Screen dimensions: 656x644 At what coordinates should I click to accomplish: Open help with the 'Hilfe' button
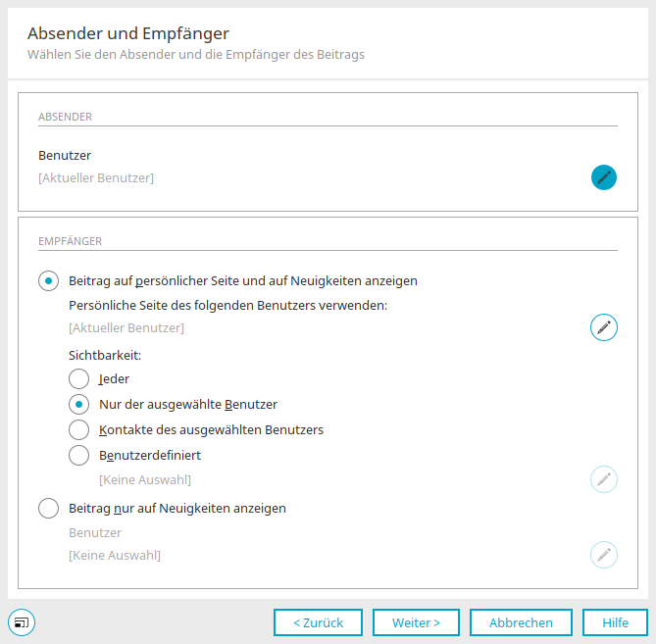point(615,622)
